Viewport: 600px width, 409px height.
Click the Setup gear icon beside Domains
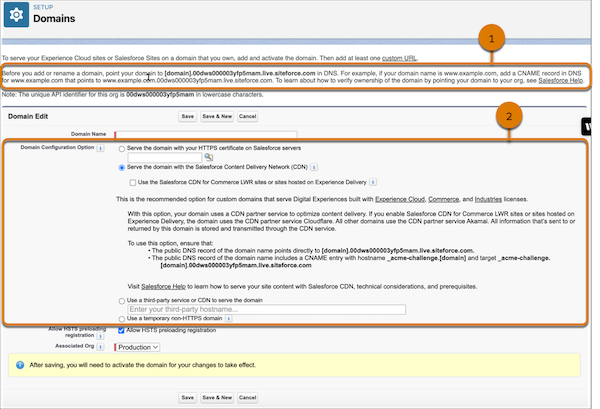pyautogui.click(x=16, y=15)
